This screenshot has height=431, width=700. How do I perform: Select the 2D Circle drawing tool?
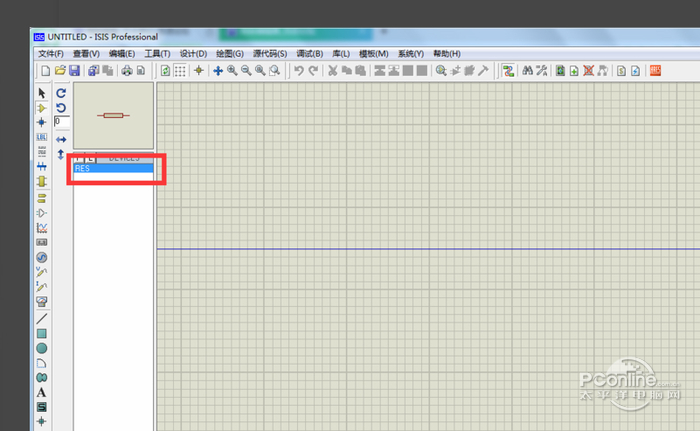(42, 348)
